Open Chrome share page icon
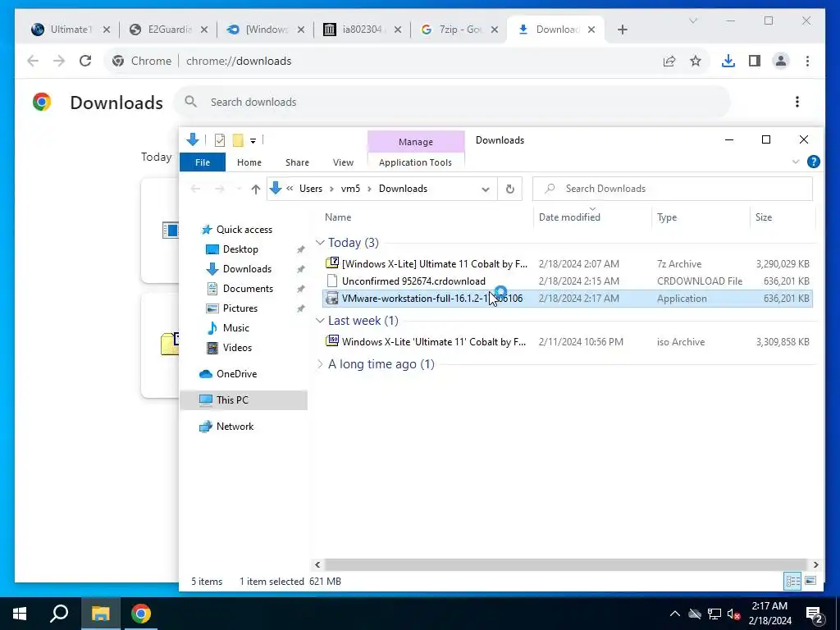Viewport: 840px width, 630px height. 669,61
